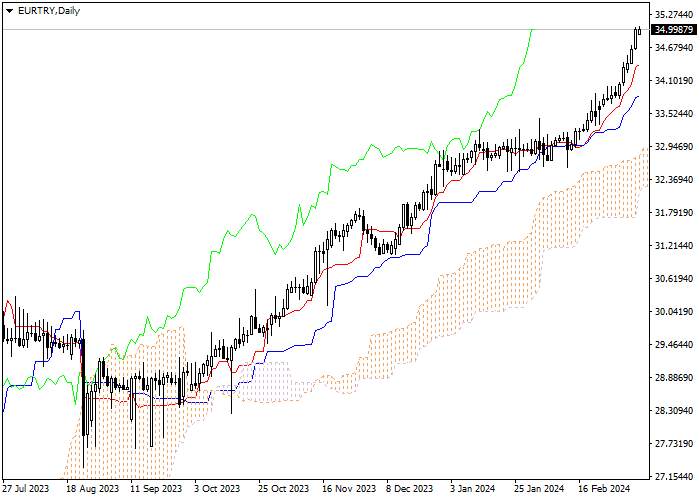The width and height of the screenshot is (700, 500).
Task: Click the 25 Jan 2024 date label
Action: 539,488
